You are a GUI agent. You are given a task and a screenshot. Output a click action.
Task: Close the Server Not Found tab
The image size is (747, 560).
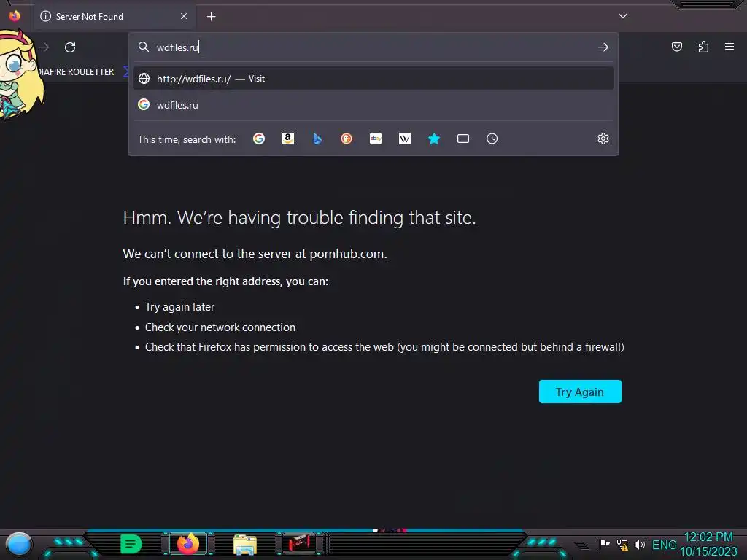pos(184,16)
